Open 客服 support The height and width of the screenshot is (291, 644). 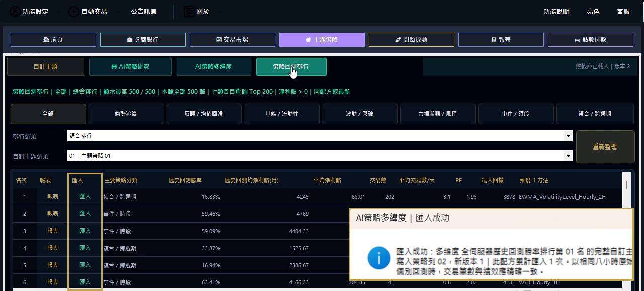pos(623,11)
